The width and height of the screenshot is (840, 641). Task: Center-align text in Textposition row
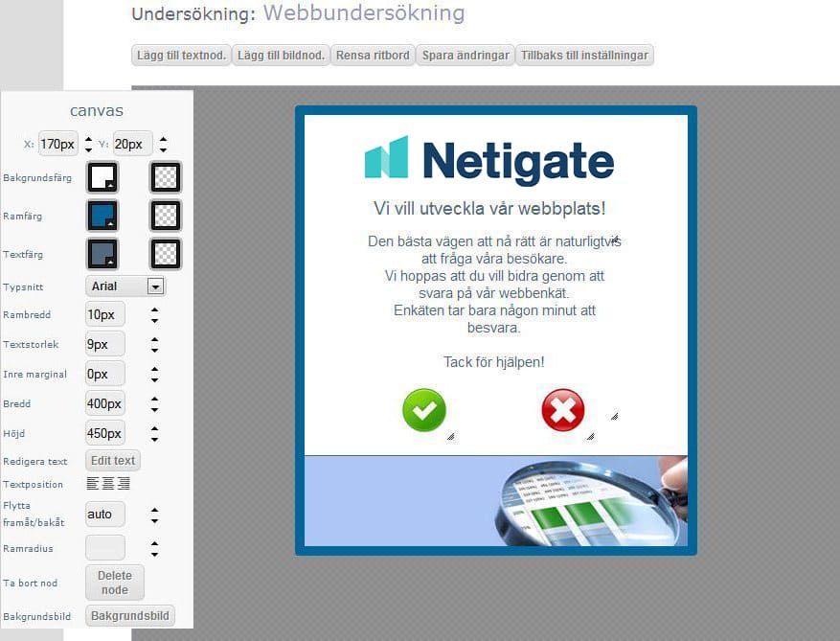pyautogui.click(x=108, y=484)
